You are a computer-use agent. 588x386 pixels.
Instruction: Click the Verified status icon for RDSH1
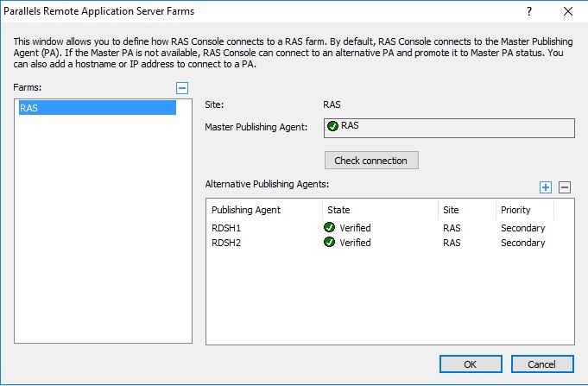[329, 227]
